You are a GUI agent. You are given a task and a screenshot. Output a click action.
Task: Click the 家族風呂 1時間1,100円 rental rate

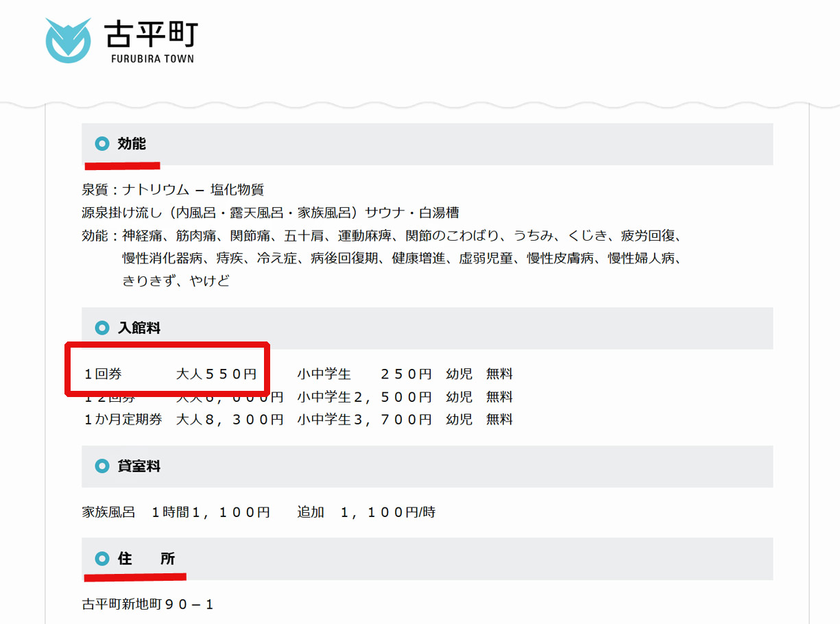176,512
